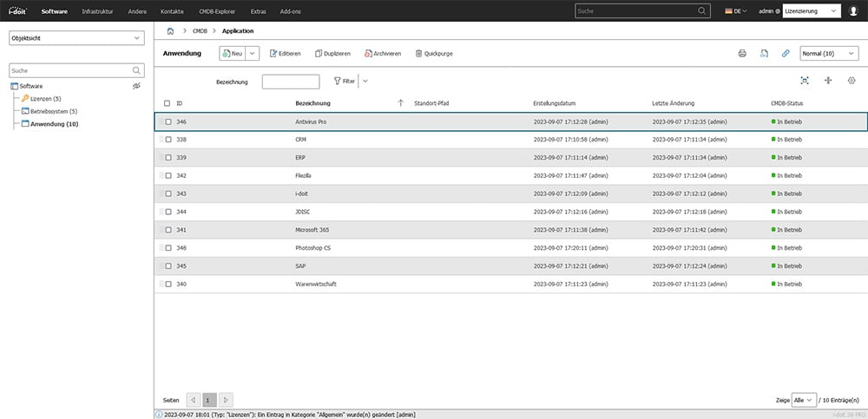Open the Kontakte menu
The height and width of the screenshot is (419, 868).
coord(172,11)
